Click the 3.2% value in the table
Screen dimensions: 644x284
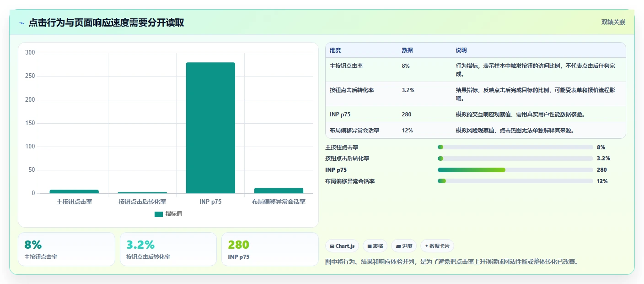[x=408, y=90]
